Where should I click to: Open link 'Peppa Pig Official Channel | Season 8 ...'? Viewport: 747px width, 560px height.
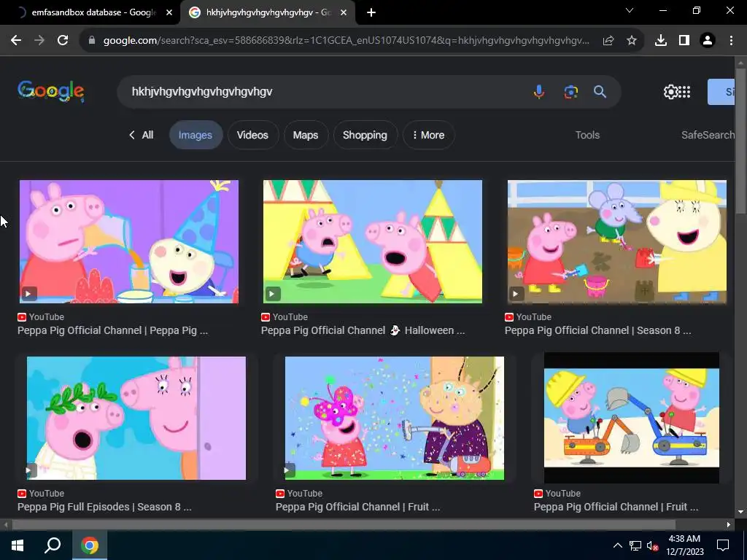tap(598, 330)
